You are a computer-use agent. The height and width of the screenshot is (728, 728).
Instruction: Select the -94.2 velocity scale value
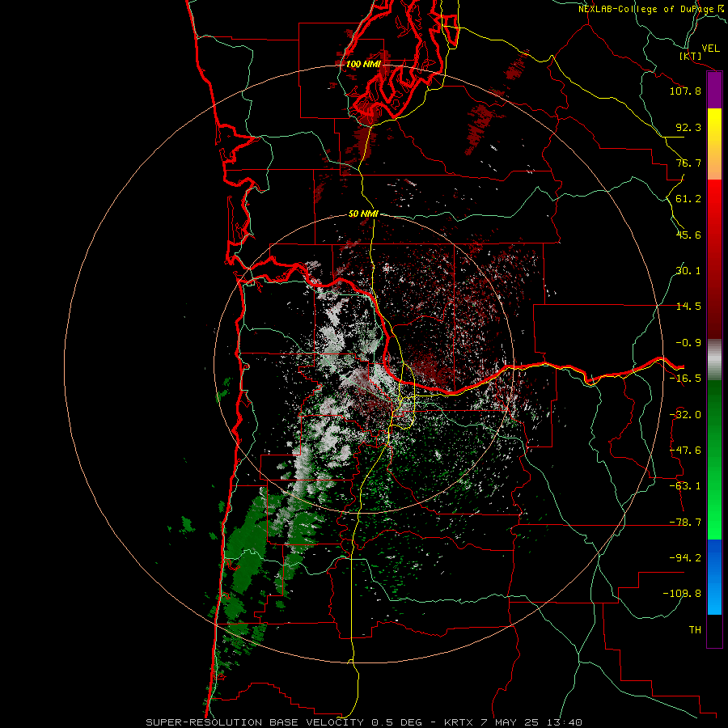coord(685,558)
